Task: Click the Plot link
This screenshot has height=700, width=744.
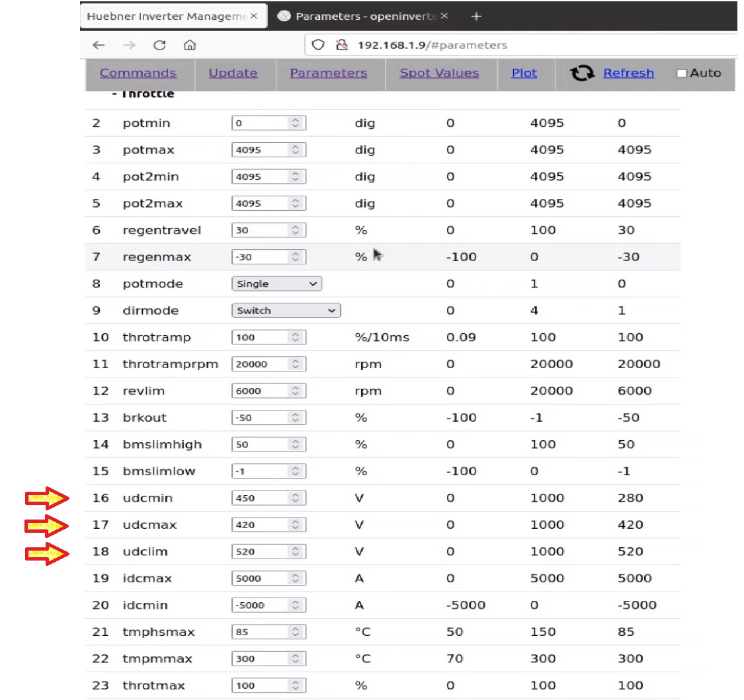Action: (524, 73)
